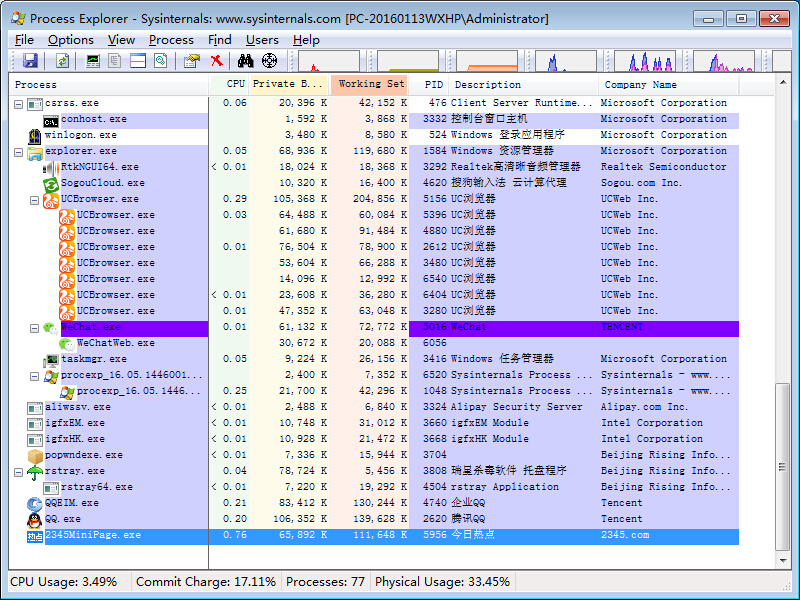
Task: Click the WeChat.exe chat bubble icon
Action: [51, 328]
